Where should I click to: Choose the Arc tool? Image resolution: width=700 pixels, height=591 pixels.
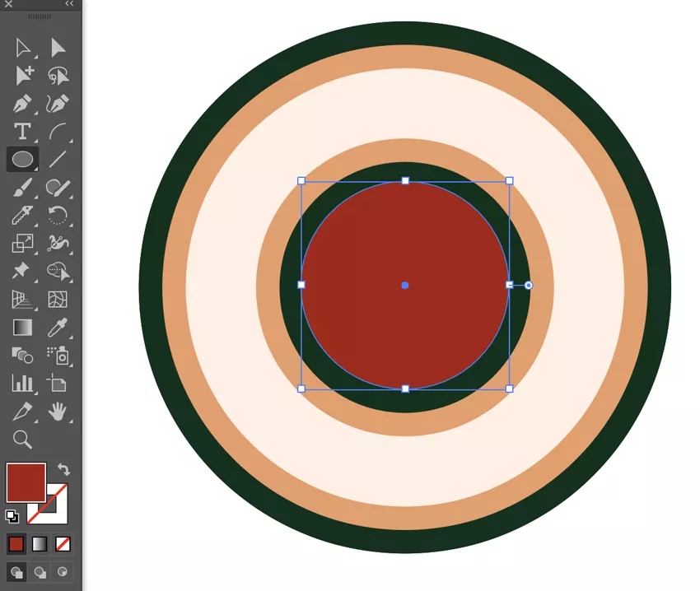tap(58, 132)
